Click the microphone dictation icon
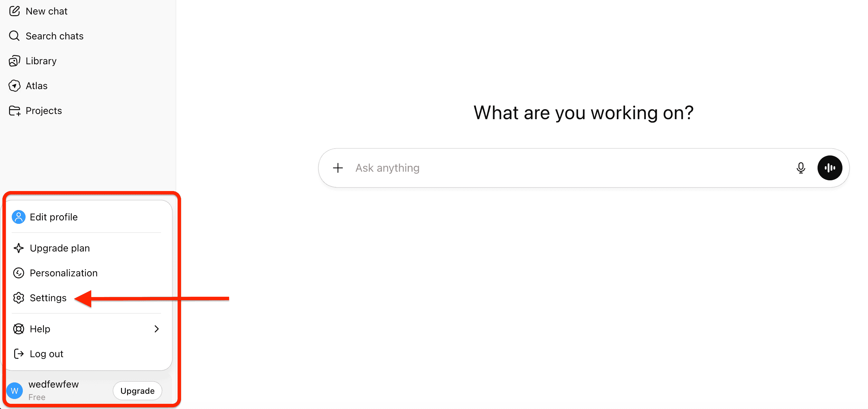868x409 pixels. coord(801,168)
